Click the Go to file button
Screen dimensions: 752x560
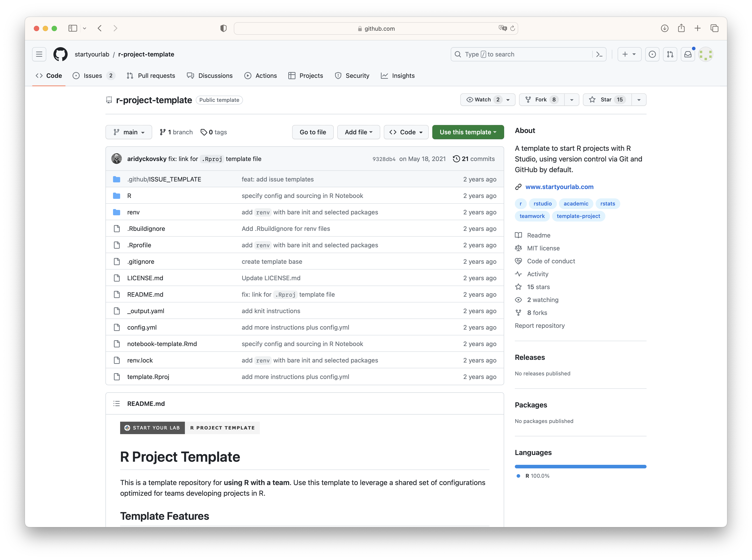(x=313, y=132)
